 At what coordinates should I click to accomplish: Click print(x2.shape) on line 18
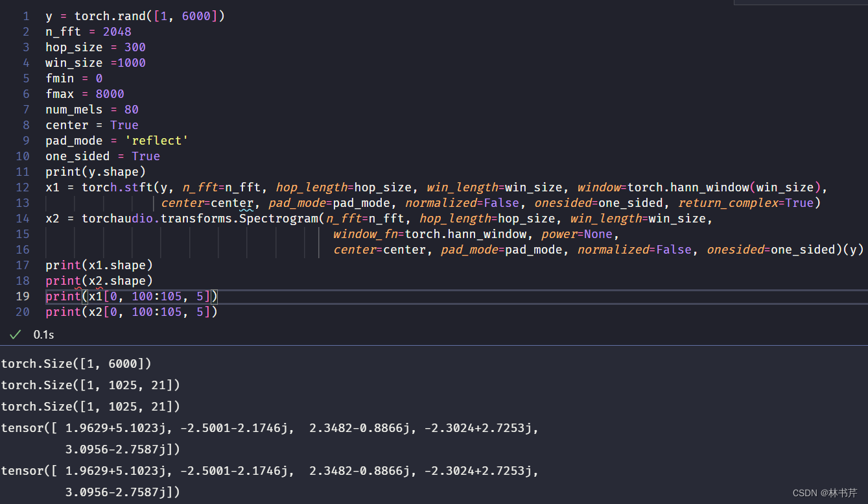99,281
